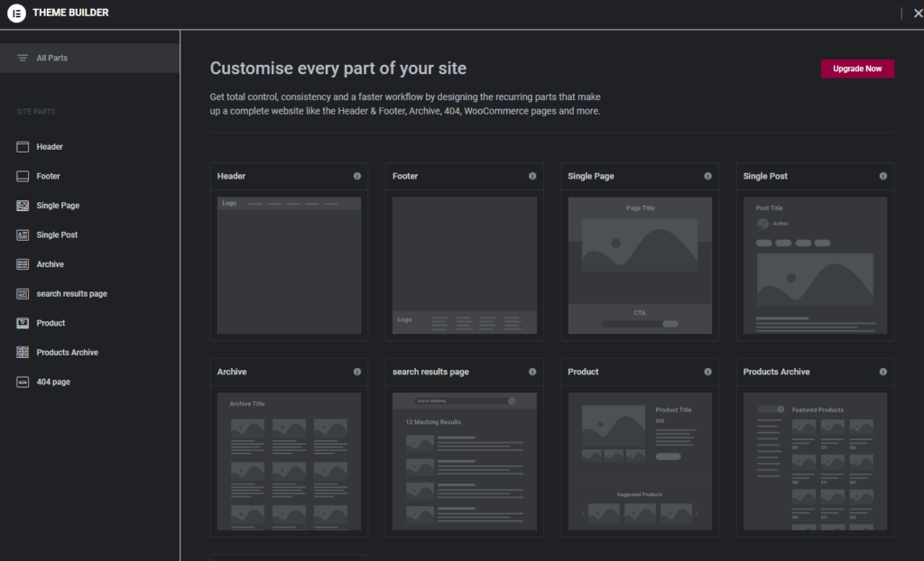This screenshot has height=561, width=924.
Task: Close the Theme Builder panel
Action: pyautogui.click(x=918, y=14)
